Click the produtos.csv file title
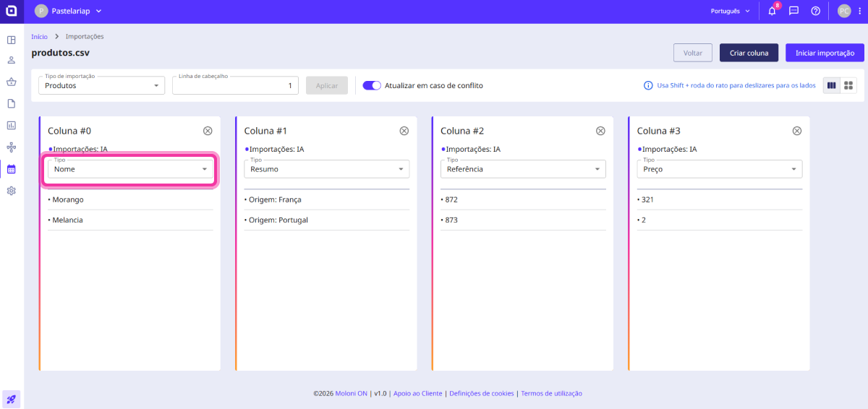 pos(61,53)
